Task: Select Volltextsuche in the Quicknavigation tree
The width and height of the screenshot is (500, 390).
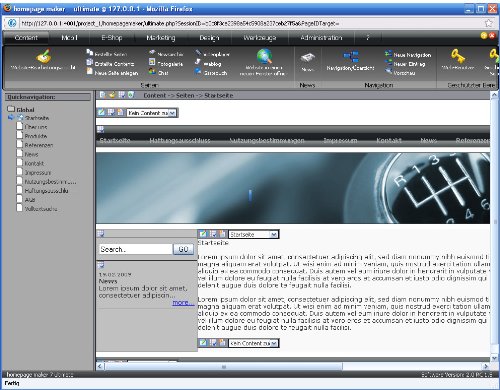Action: click(x=41, y=209)
